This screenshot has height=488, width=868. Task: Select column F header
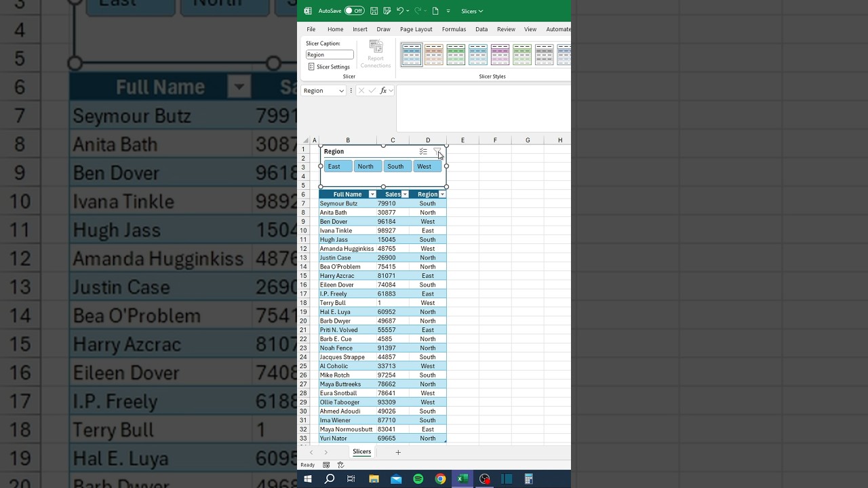tap(495, 140)
